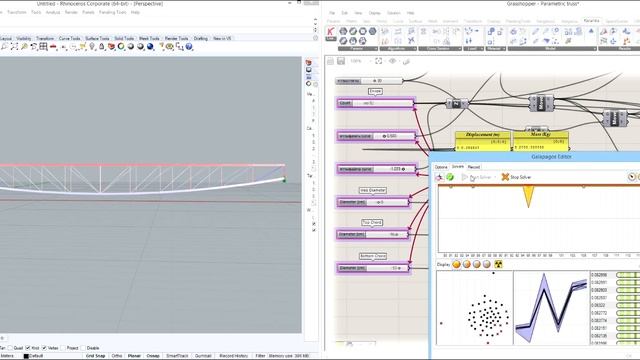Adjust the Web Diameter slider on canvas
640x360 pixels.
coord(373,202)
